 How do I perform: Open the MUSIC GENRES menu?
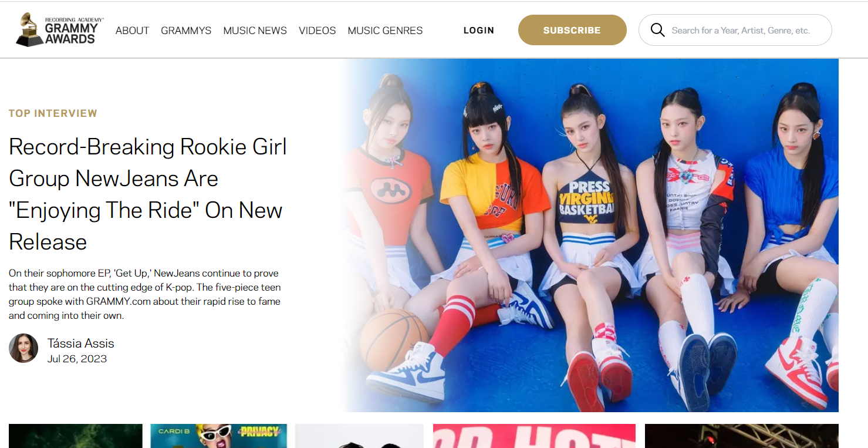[385, 31]
